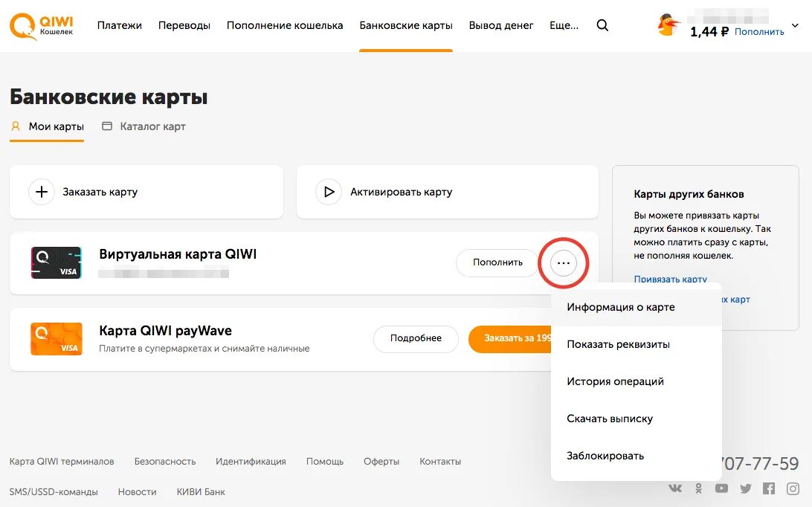
Task: Expand the Еще... navigation menu
Action: pos(564,25)
